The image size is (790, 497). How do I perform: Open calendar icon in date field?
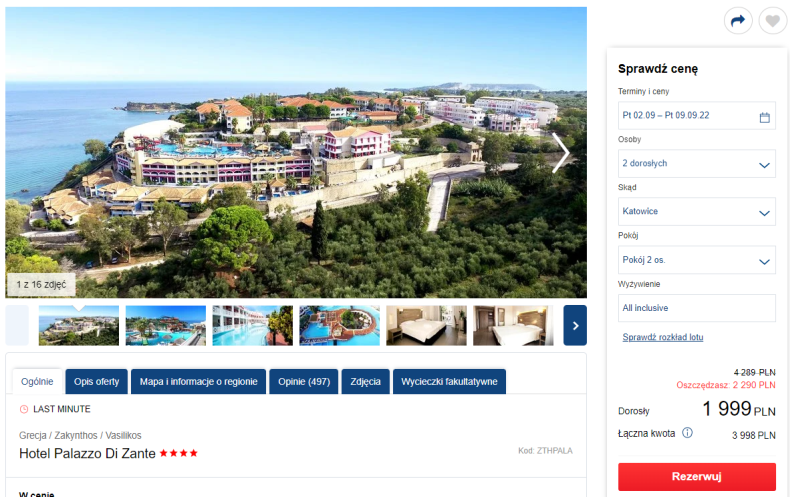tap(764, 117)
